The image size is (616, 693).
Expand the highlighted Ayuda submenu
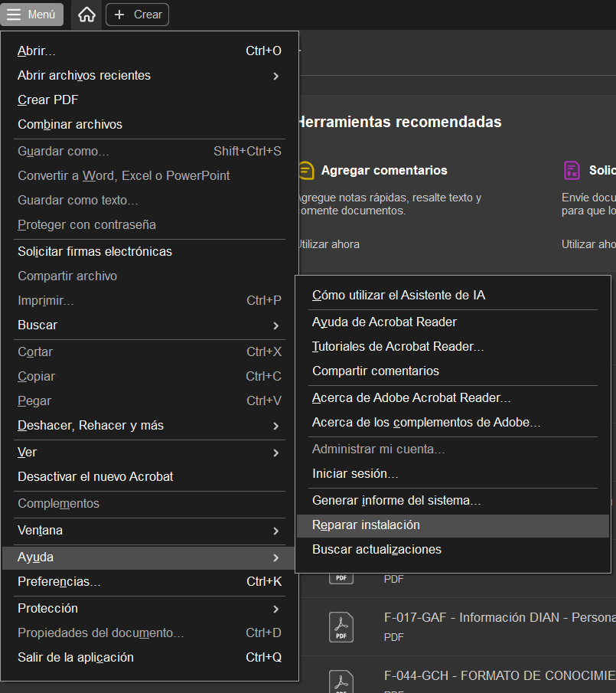click(x=149, y=557)
